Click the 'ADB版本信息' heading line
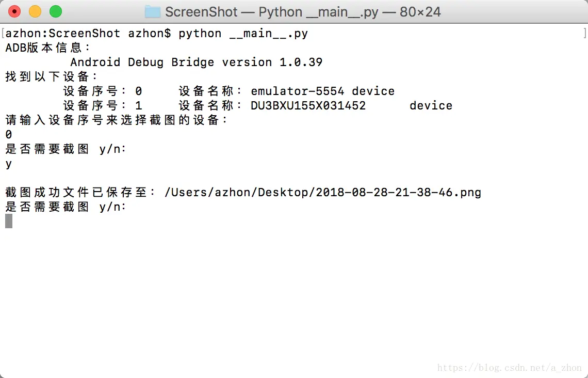Viewport: 588px width, 378px height. tap(47, 48)
